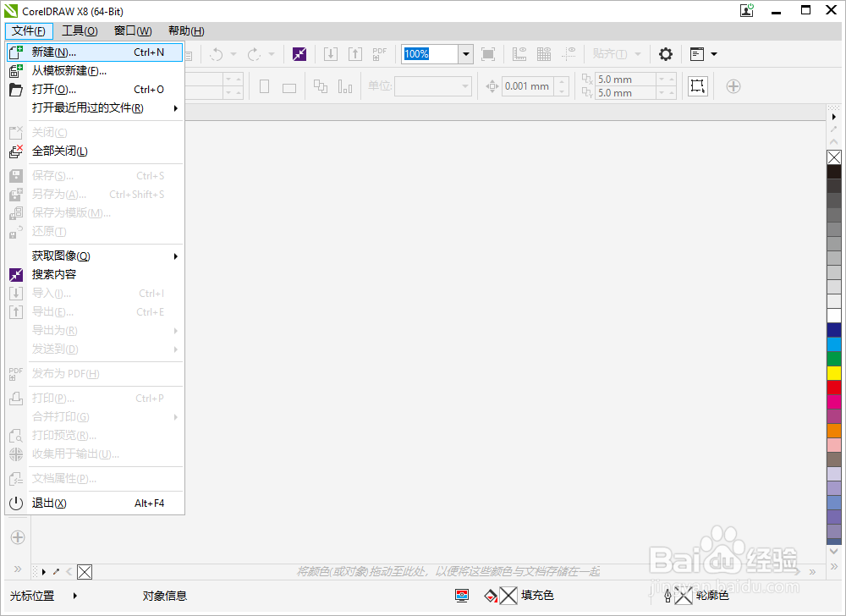Click the Open folder icon in menu
This screenshot has width=846, height=616.
pyautogui.click(x=16, y=90)
